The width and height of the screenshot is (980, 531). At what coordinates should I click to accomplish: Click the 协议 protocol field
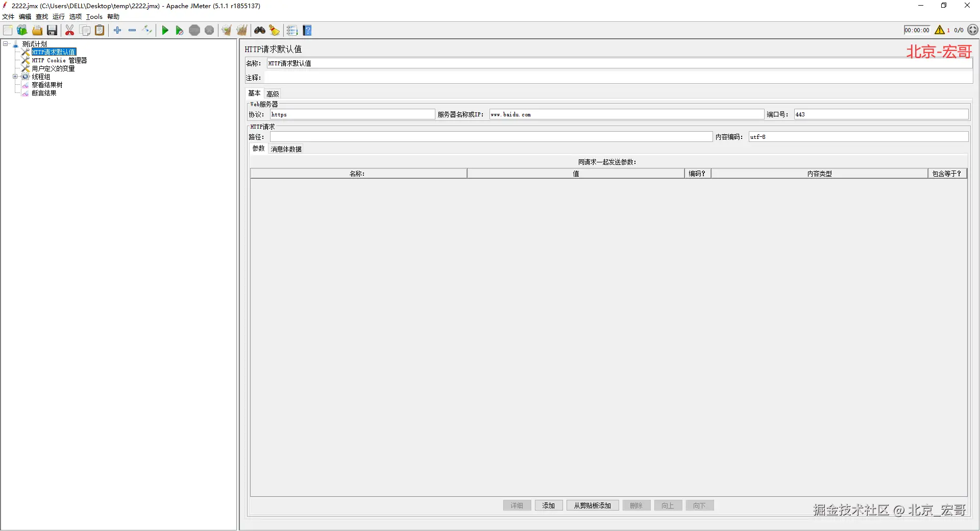352,114
